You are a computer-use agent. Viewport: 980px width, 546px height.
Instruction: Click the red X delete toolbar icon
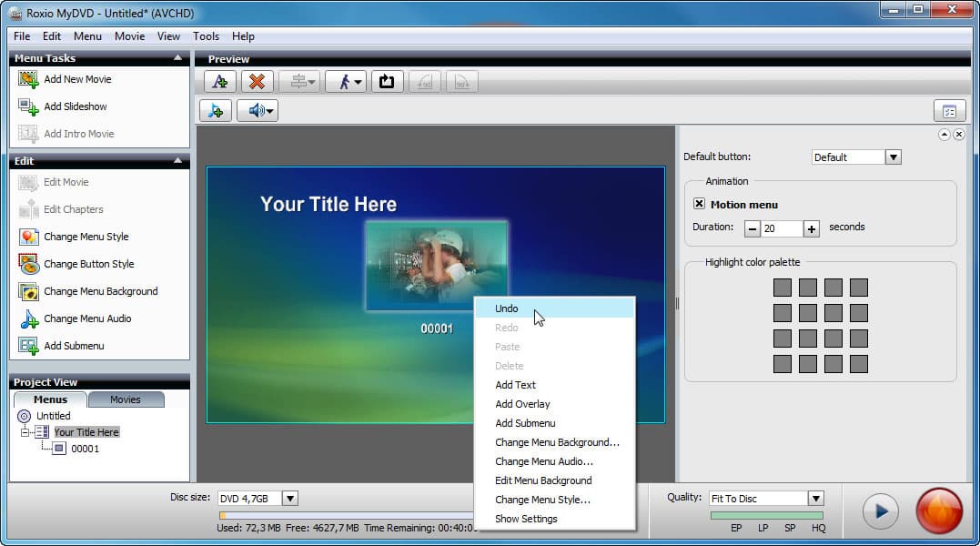tap(257, 82)
